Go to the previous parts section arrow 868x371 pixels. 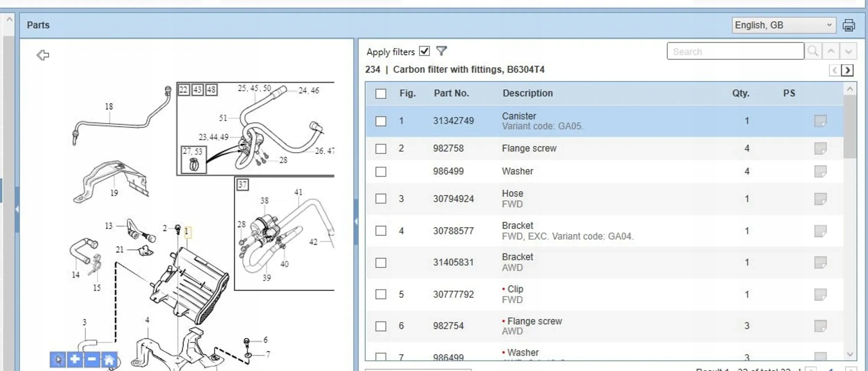click(835, 70)
